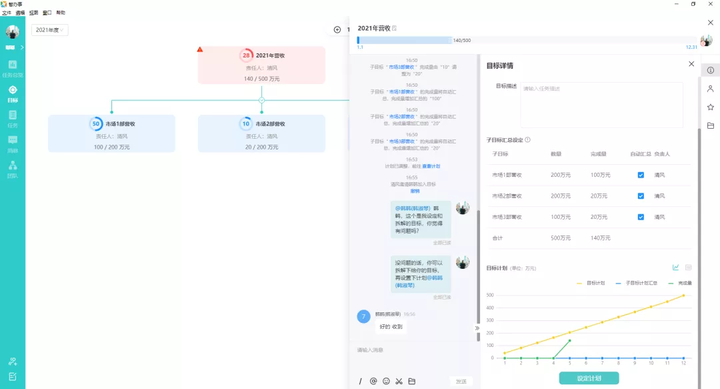
Task: Click the 140/500 progress bar
Action: [x=527, y=40]
